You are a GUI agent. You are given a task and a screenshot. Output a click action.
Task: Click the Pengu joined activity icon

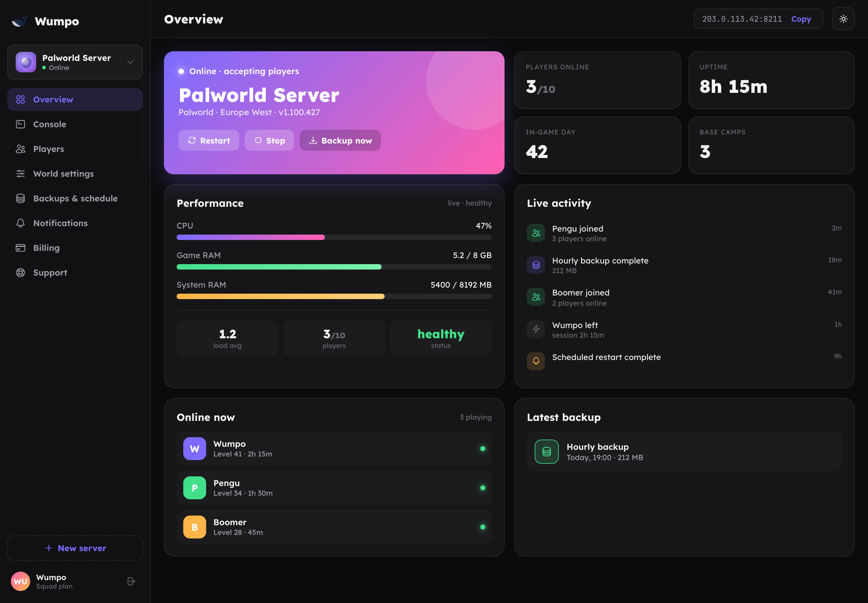[536, 233]
